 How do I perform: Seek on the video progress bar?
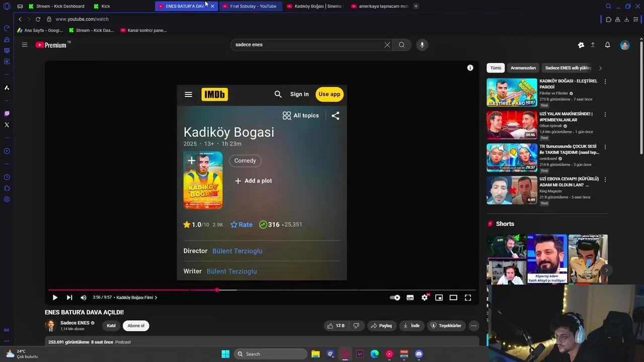click(262, 290)
